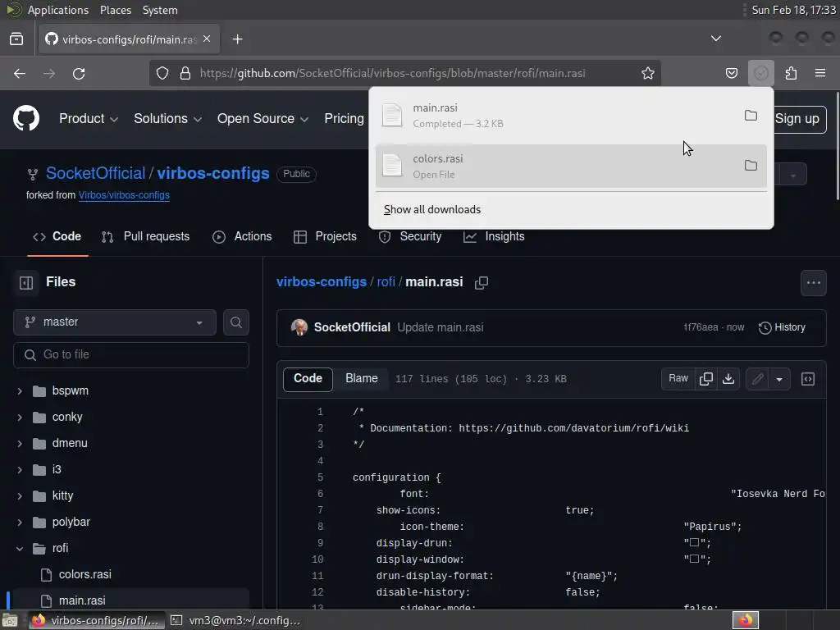This screenshot has width=840, height=630.
Task: Copy raw file contents icon
Action: click(706, 378)
